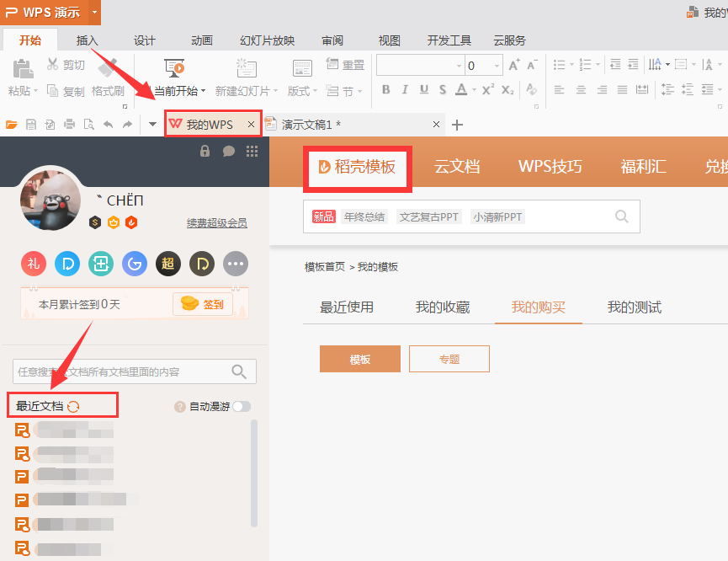Apply Bold formatting
The image size is (728, 561).
385,89
